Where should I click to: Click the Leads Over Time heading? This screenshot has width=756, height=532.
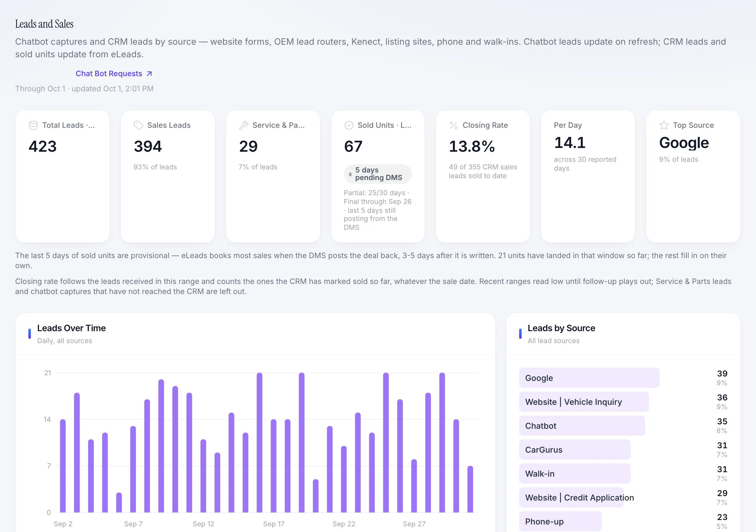pos(72,328)
